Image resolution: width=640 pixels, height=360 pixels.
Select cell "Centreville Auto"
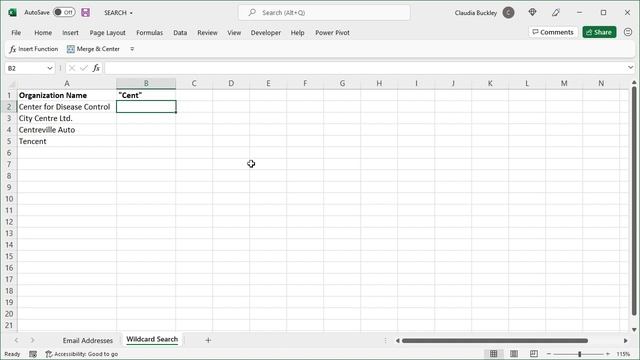[67, 130]
